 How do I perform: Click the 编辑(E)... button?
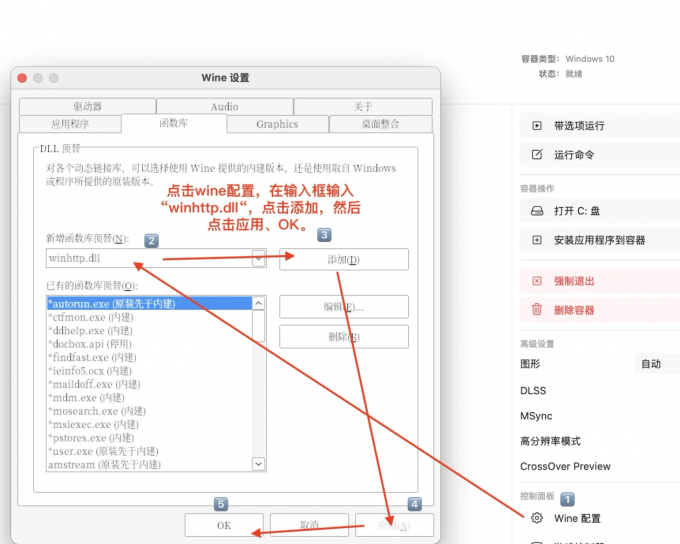pos(343,307)
